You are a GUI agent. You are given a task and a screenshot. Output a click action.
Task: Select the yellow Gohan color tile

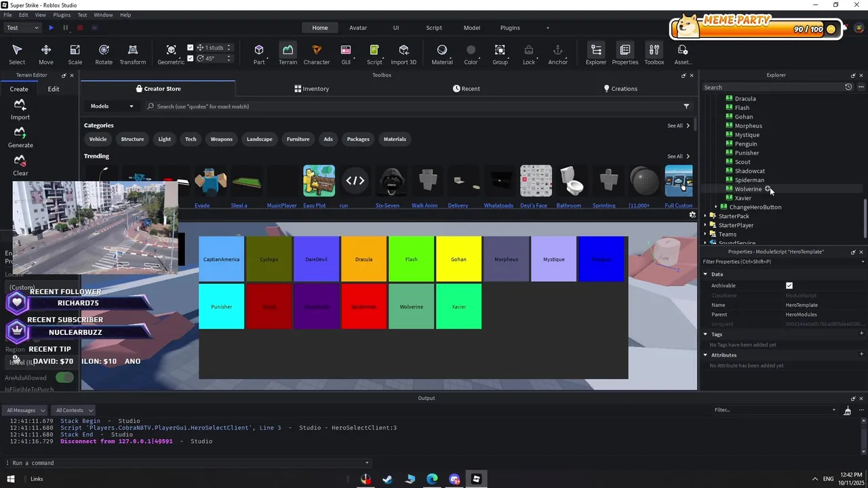tap(459, 259)
